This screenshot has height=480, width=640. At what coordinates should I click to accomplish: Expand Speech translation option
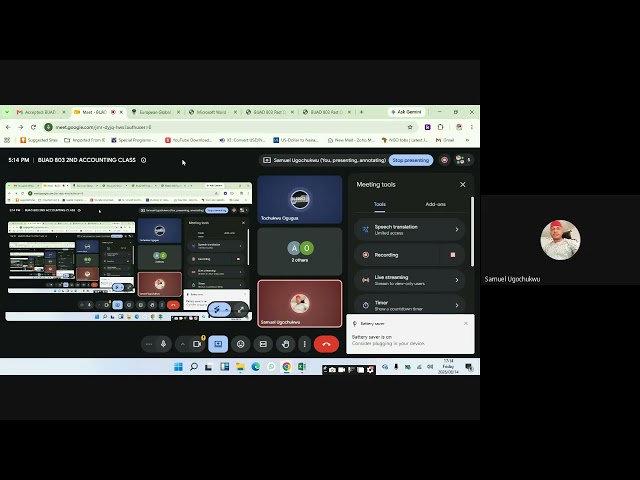[409, 230]
